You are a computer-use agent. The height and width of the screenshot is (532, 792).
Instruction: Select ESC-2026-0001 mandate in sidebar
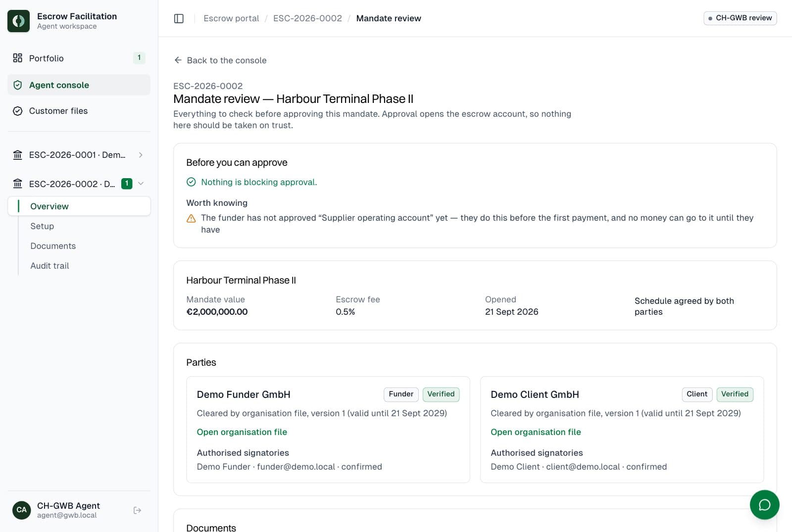(77, 155)
